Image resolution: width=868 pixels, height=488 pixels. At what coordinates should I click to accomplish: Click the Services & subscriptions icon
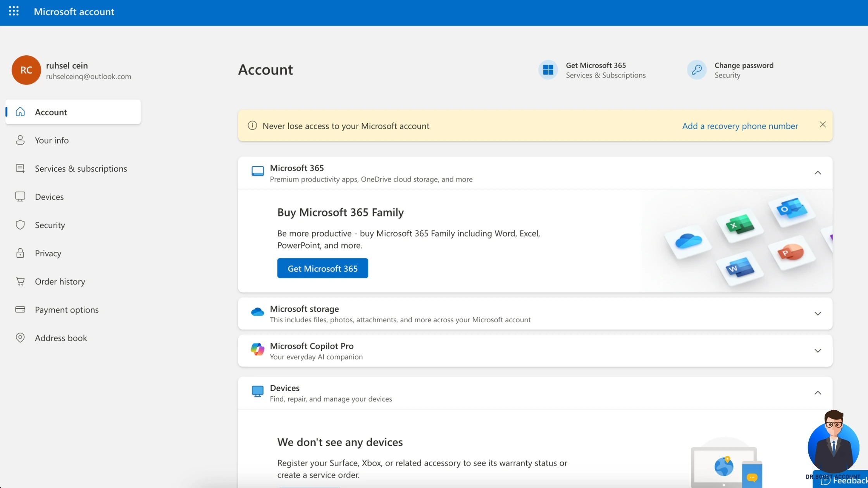click(20, 168)
